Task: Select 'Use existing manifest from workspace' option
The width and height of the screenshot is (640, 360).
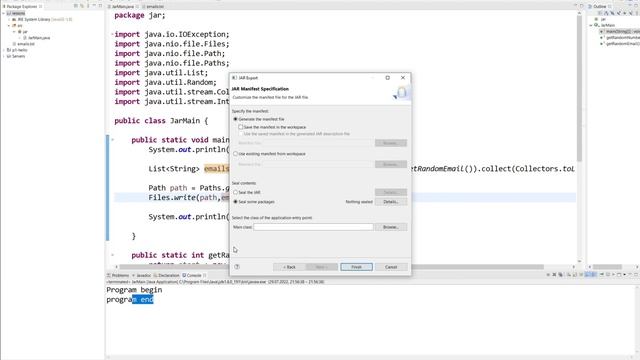Action: click(x=236, y=154)
